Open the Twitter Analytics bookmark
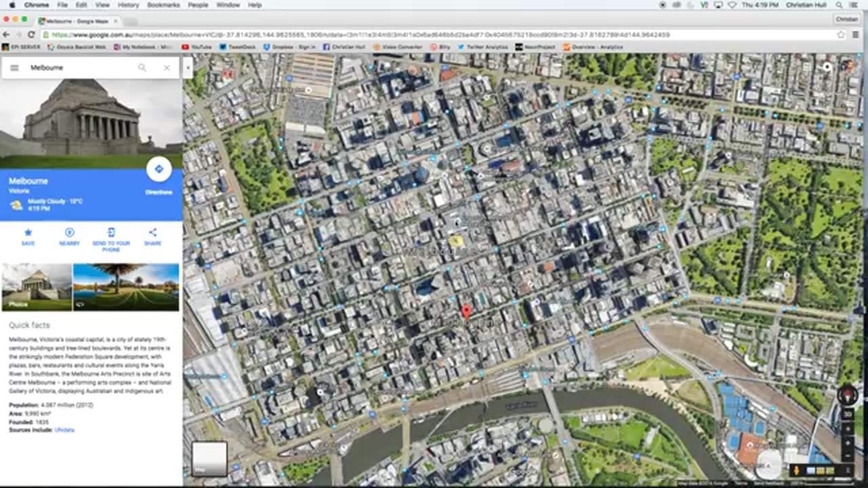Image resolution: width=868 pixels, height=488 pixels. point(483,47)
